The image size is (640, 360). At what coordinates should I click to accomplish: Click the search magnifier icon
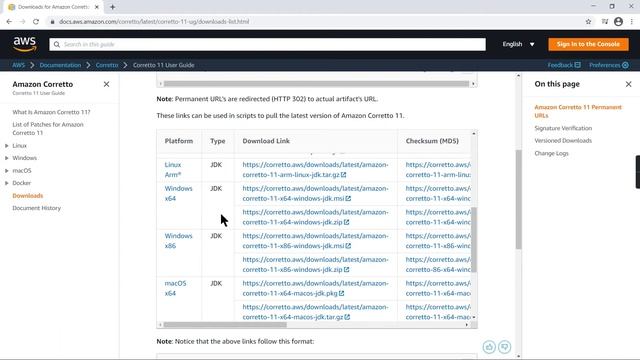[57, 44]
